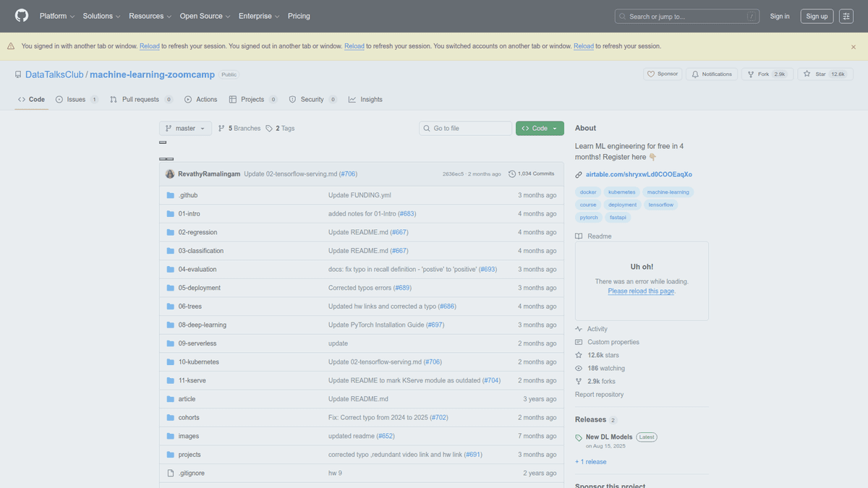Click the link icon beside the airtable URL
The width and height of the screenshot is (868, 488).
click(x=577, y=174)
